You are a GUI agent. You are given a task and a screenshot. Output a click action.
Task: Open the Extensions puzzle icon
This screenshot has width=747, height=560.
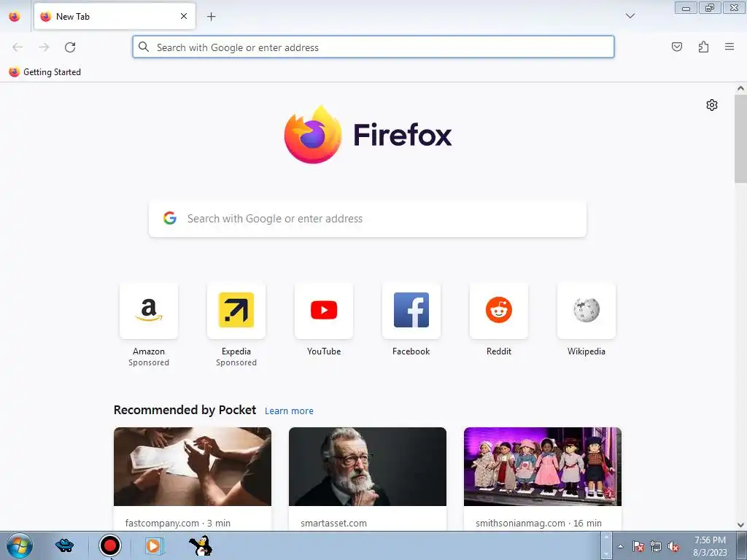point(703,47)
